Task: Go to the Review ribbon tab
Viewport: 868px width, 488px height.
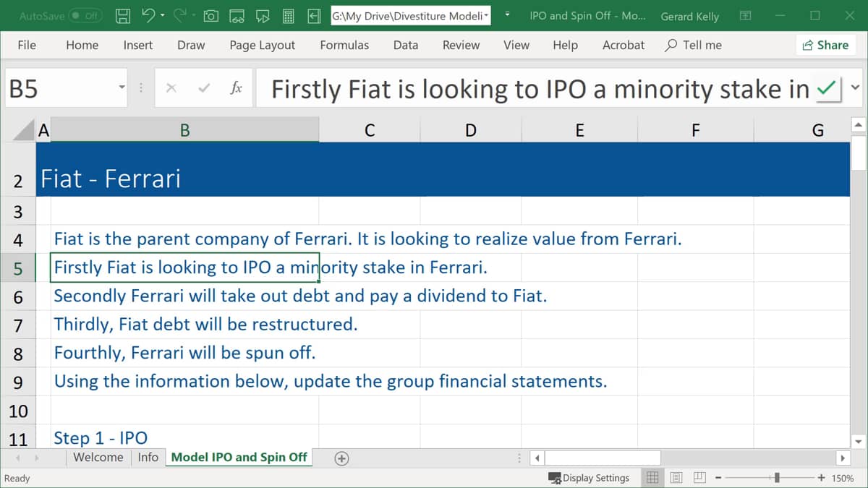Action: tap(461, 45)
